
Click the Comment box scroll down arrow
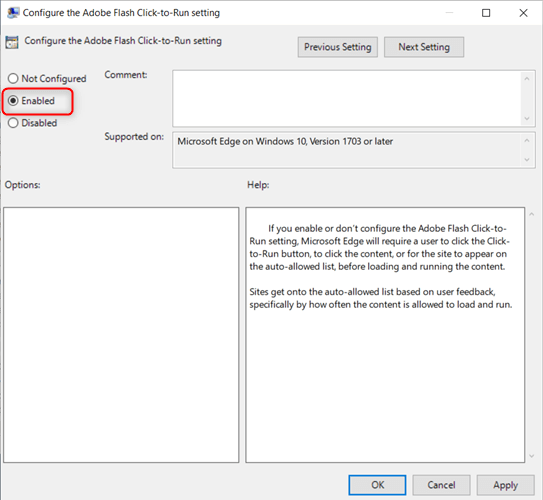[x=527, y=119]
